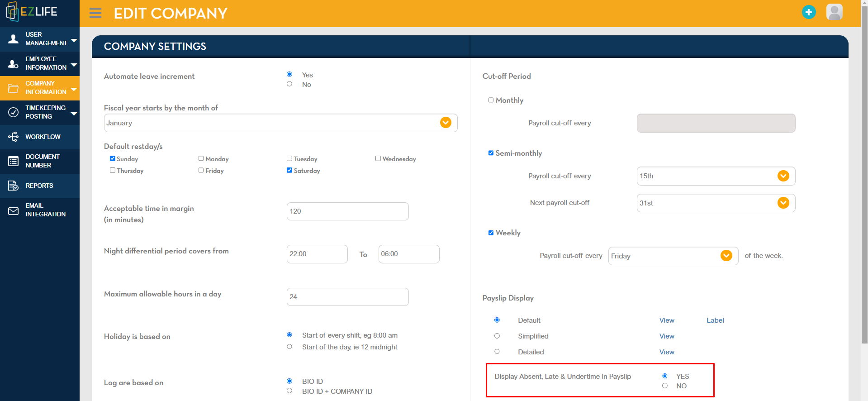Open the payslip Label link
868x401 pixels.
[x=715, y=320]
